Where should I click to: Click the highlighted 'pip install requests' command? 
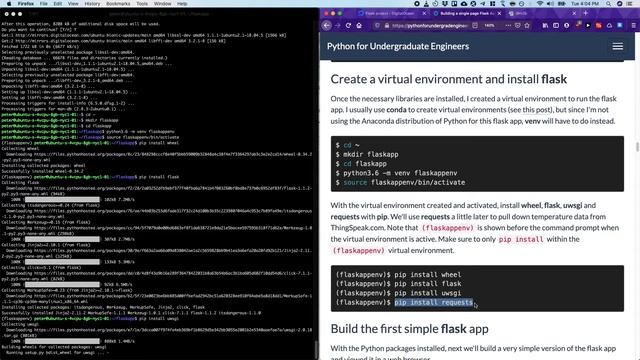433,302
